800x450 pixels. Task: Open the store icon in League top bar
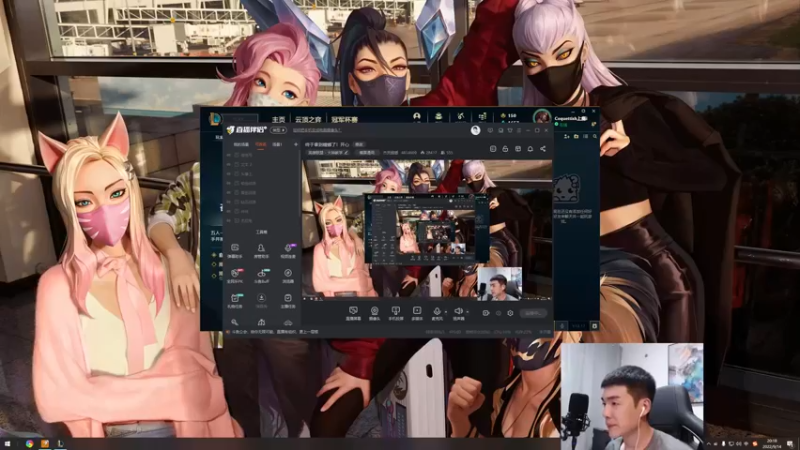(x=482, y=117)
